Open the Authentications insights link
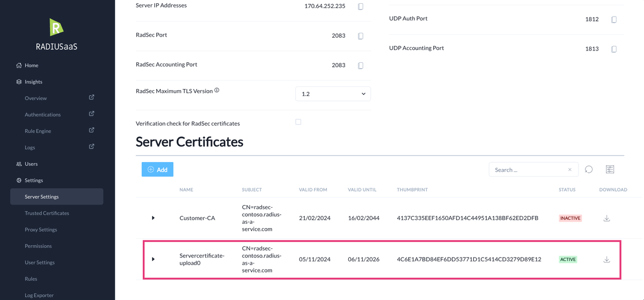644x300 pixels. pyautogui.click(x=42, y=115)
